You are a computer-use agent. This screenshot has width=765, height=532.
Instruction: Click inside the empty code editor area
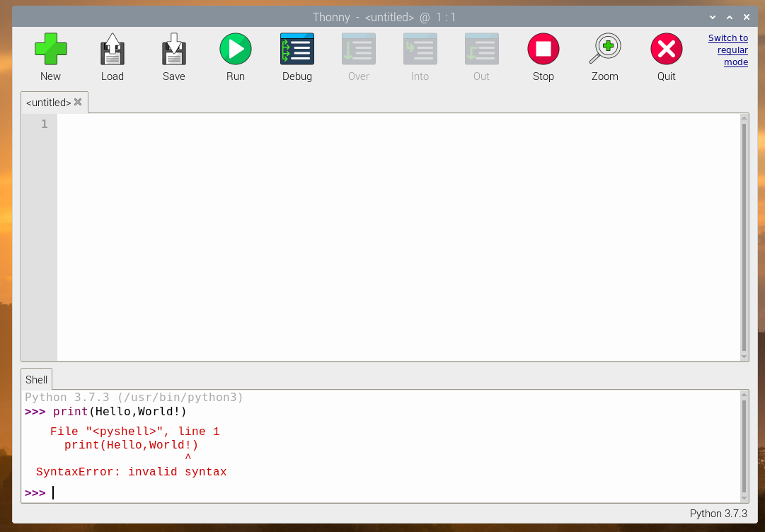pos(398,238)
